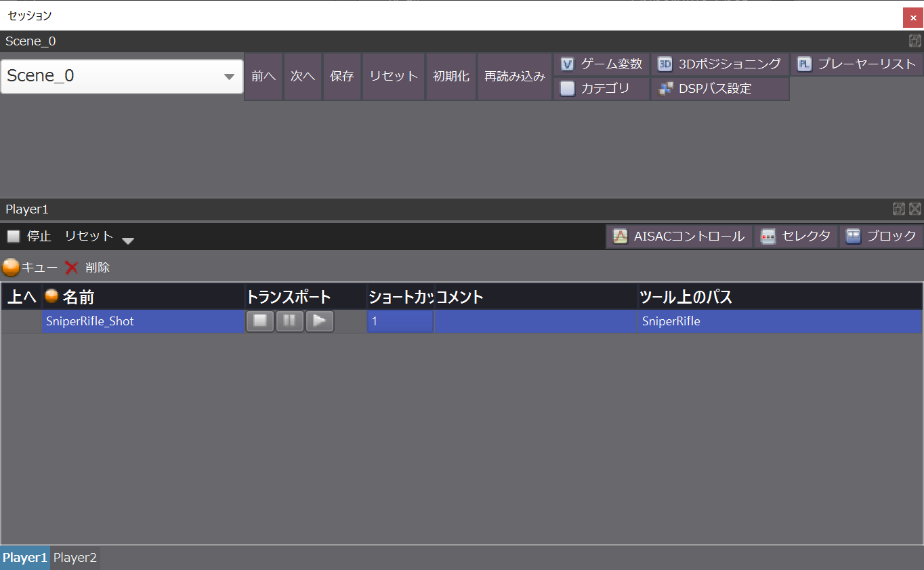This screenshot has height=570, width=924.
Task: Stop the SniperRifle_Shot cue
Action: click(x=260, y=321)
